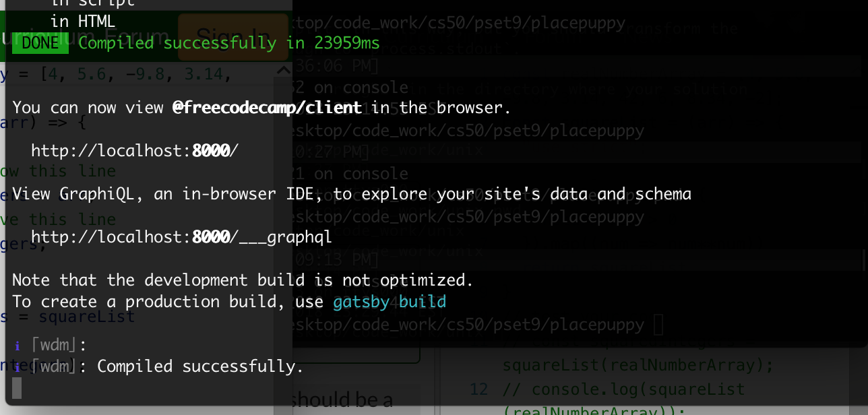Select 'Note that the development build is not optimized.'

(x=243, y=280)
